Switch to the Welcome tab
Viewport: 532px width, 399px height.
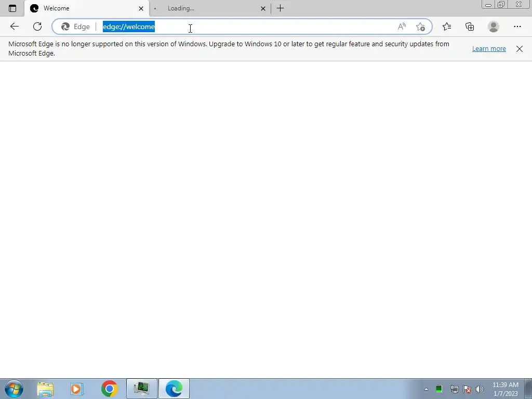point(87,8)
